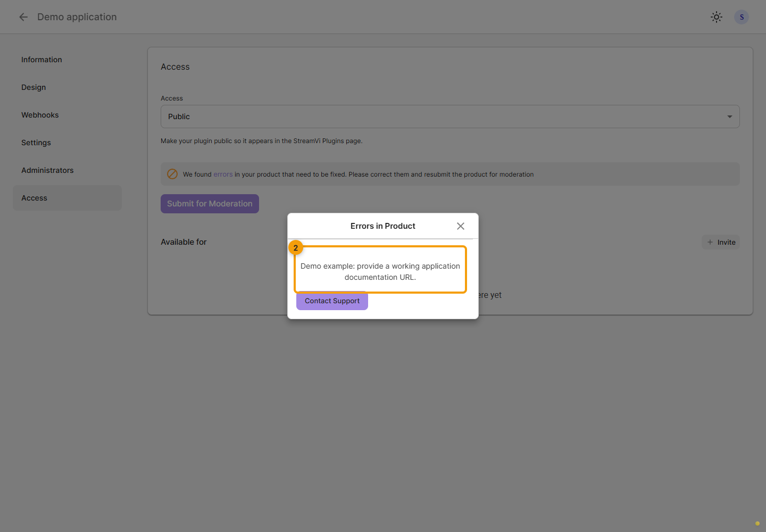Open the Webhooks section
Image resolution: width=766 pixels, height=532 pixels.
pyautogui.click(x=67, y=115)
